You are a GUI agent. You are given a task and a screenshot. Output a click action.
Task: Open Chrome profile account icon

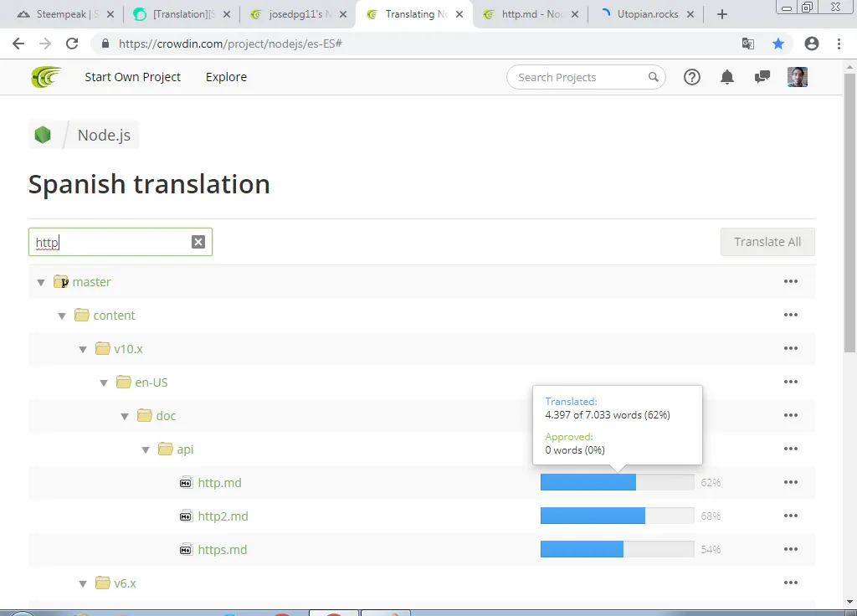[812, 44]
